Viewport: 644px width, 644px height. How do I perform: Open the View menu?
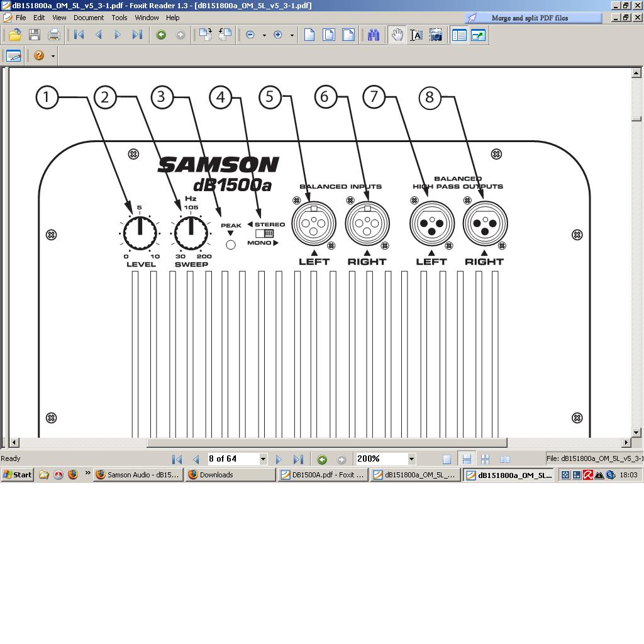pos(59,18)
